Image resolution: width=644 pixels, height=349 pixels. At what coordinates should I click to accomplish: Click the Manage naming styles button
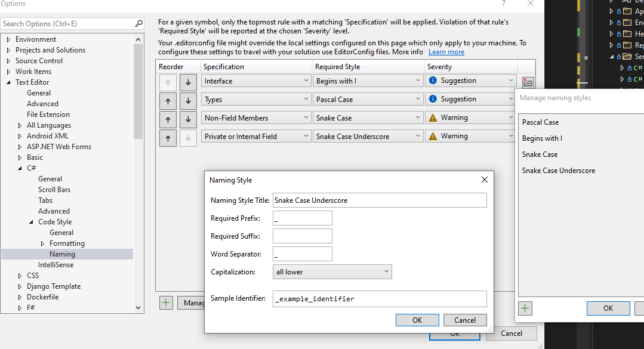click(x=192, y=302)
